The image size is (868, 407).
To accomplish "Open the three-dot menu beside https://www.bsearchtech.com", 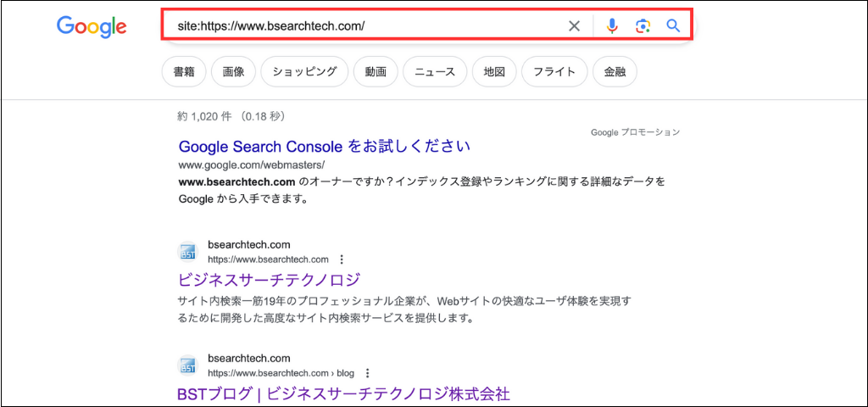I will (x=342, y=259).
